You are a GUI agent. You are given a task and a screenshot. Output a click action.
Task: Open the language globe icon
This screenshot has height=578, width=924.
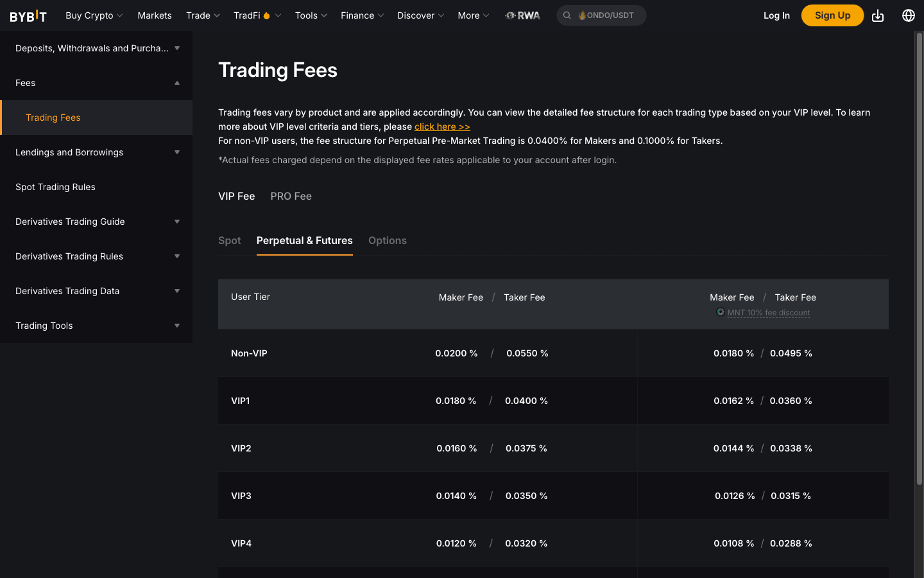click(909, 15)
